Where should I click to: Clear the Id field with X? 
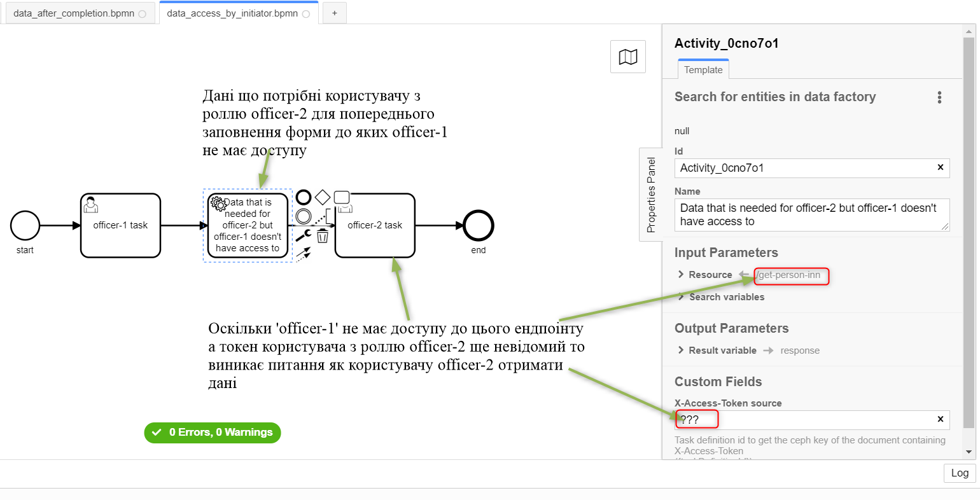tap(941, 167)
